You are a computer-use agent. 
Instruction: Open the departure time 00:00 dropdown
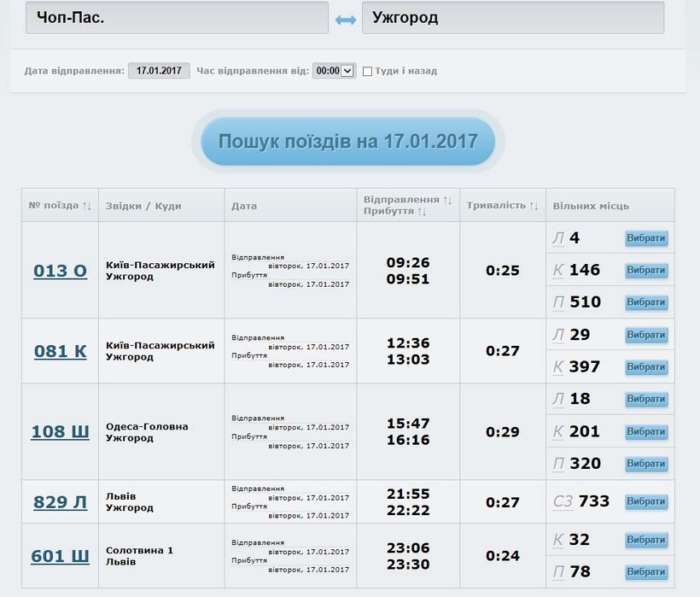click(x=333, y=72)
